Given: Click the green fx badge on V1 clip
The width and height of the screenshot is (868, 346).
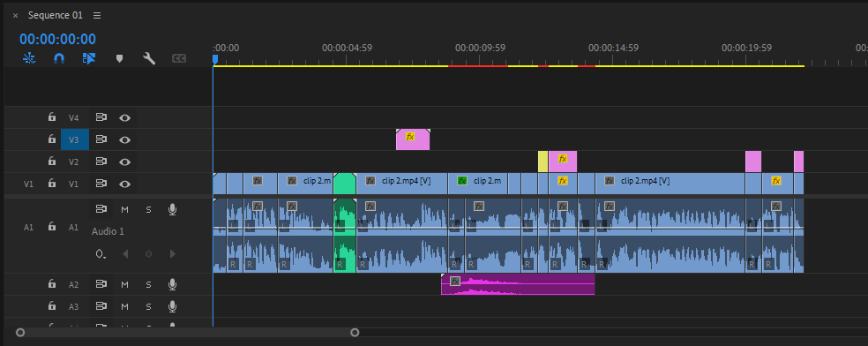Looking at the screenshot, I should coord(462,180).
